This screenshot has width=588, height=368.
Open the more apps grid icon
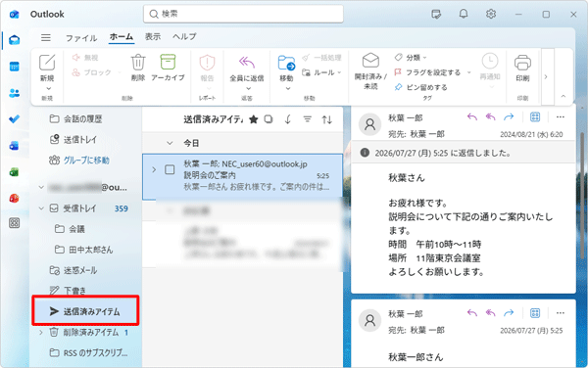pyautogui.click(x=15, y=223)
